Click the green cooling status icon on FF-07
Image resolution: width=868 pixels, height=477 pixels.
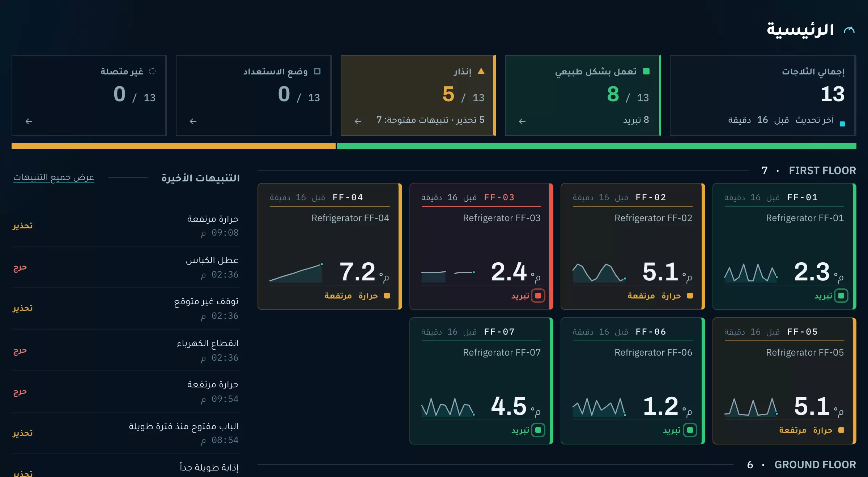[538, 430]
